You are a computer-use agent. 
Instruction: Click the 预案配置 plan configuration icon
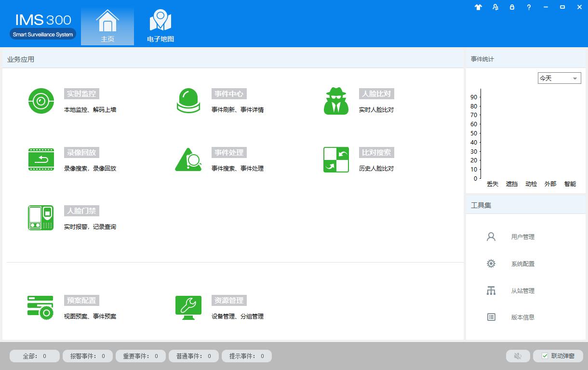[41, 307]
